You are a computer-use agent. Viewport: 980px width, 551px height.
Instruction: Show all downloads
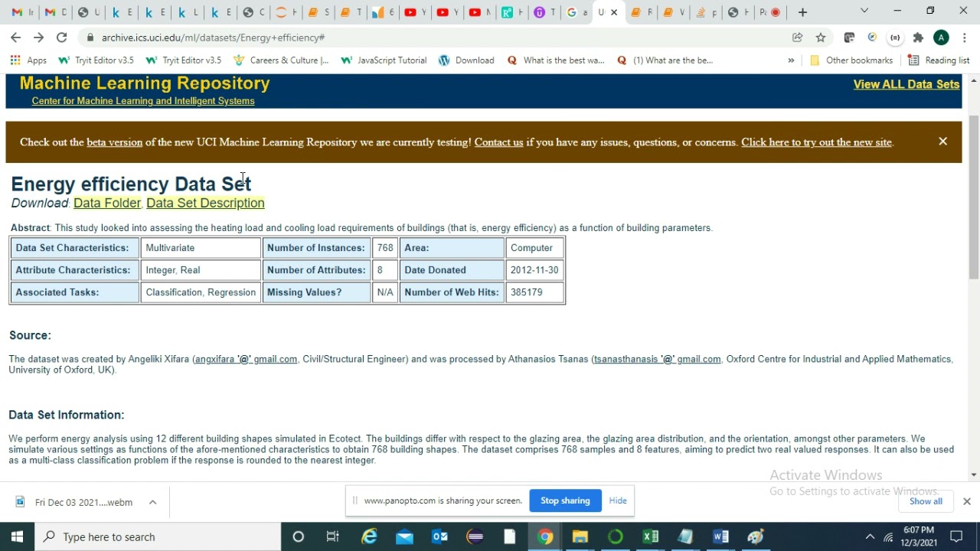coord(926,501)
